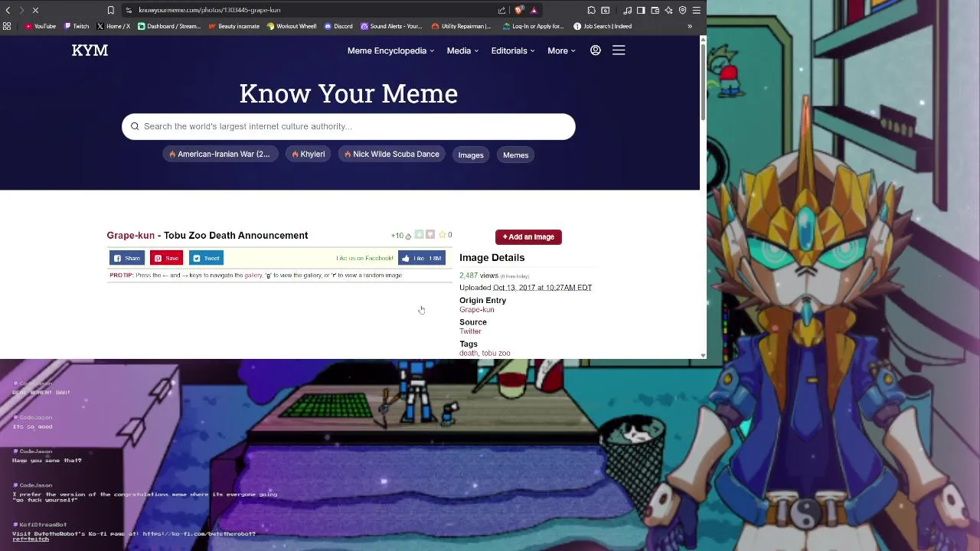This screenshot has width=980, height=551.
Task: Select the Nick Wilde Scuba Dance tag
Action: (391, 155)
